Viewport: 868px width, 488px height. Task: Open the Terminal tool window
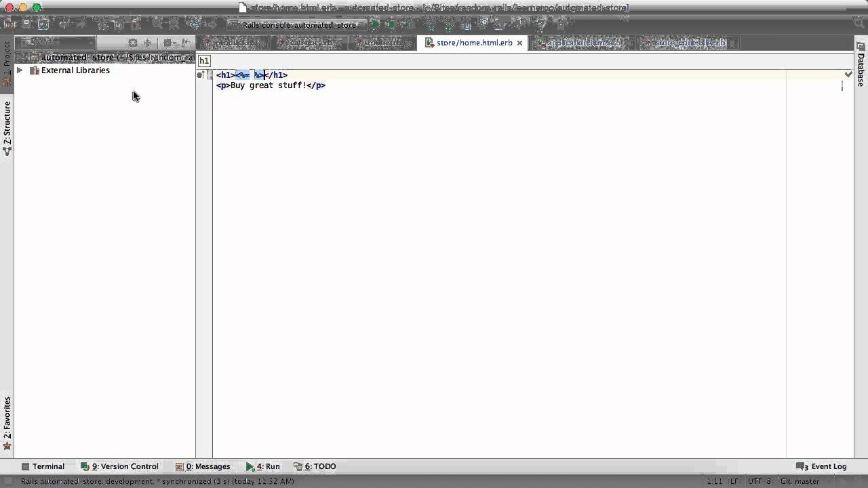pos(43,466)
